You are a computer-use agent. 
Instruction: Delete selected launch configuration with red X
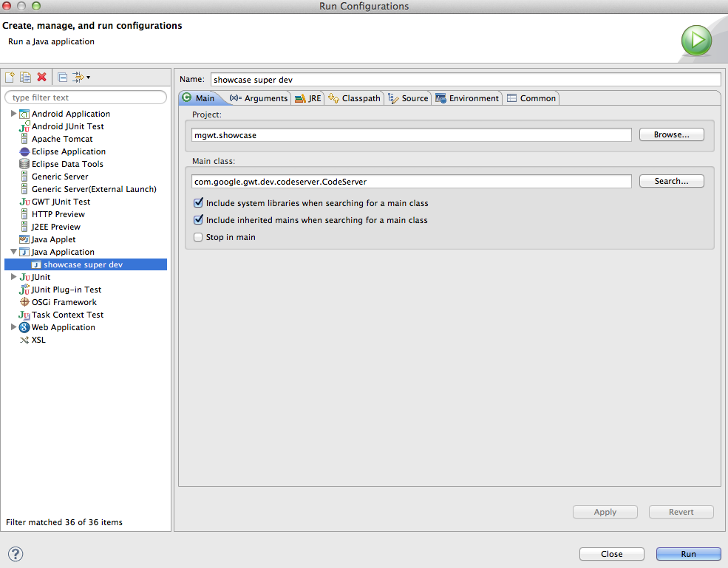pos(42,77)
